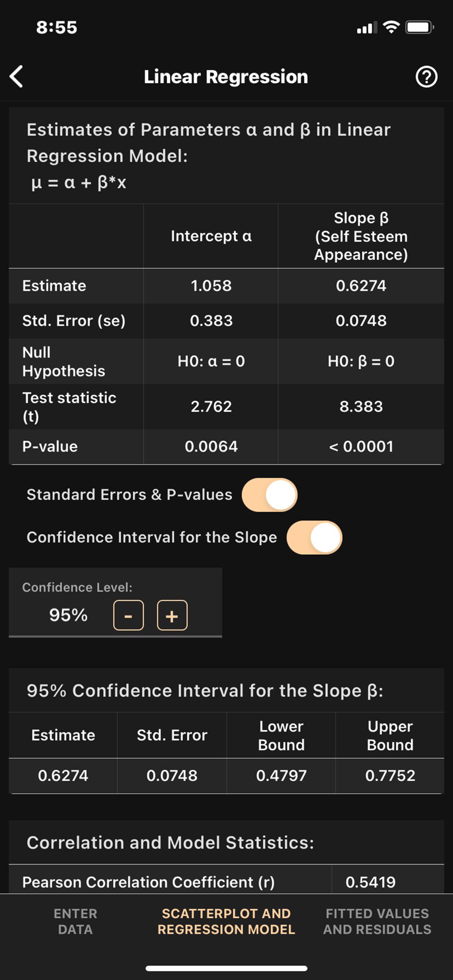
Task: Switch to Enter Data tab
Action: (75, 921)
